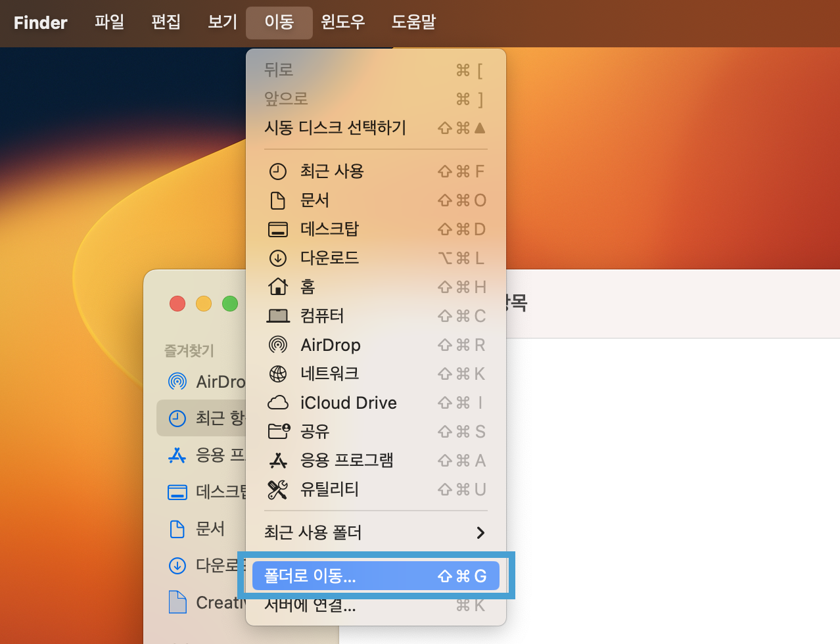Viewport: 840px width, 644px height.
Task: Click the 컴퓨터 laptop icon
Action: 278,316
